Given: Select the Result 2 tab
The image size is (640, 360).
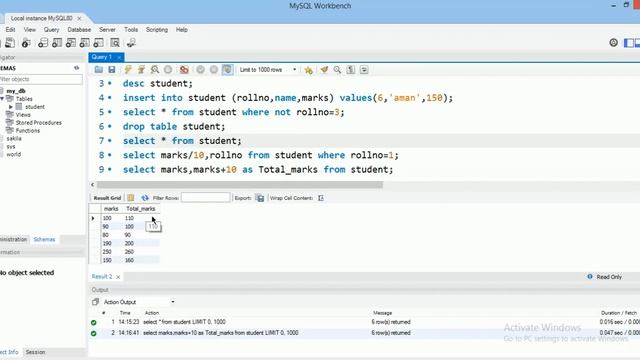Looking at the screenshot, I should tap(102, 277).
